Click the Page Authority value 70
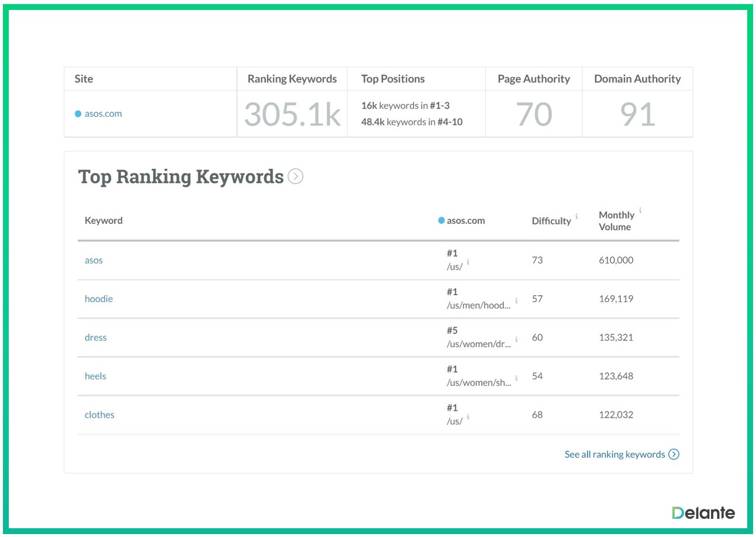This screenshot has height=537, width=756. [534, 114]
